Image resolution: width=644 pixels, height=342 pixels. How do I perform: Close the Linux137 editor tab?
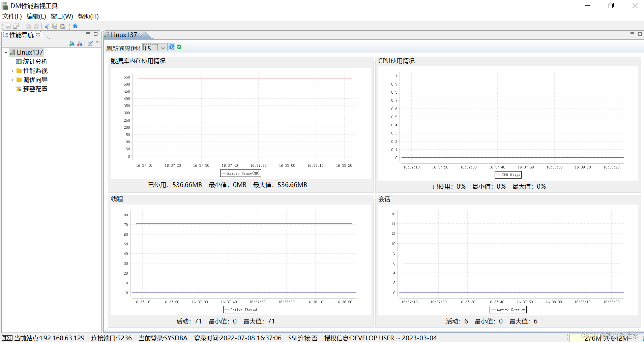point(142,35)
